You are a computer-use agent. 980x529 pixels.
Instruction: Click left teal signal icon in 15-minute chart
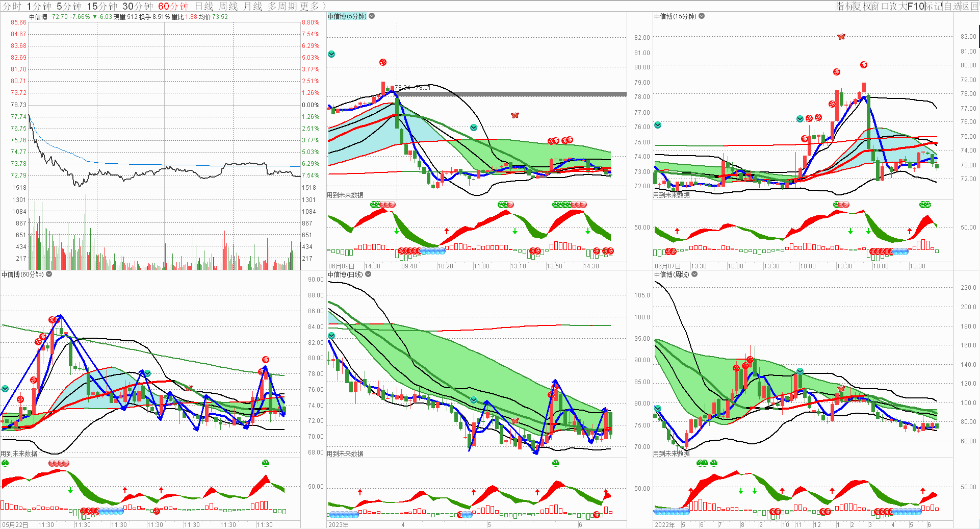pyautogui.click(x=658, y=125)
